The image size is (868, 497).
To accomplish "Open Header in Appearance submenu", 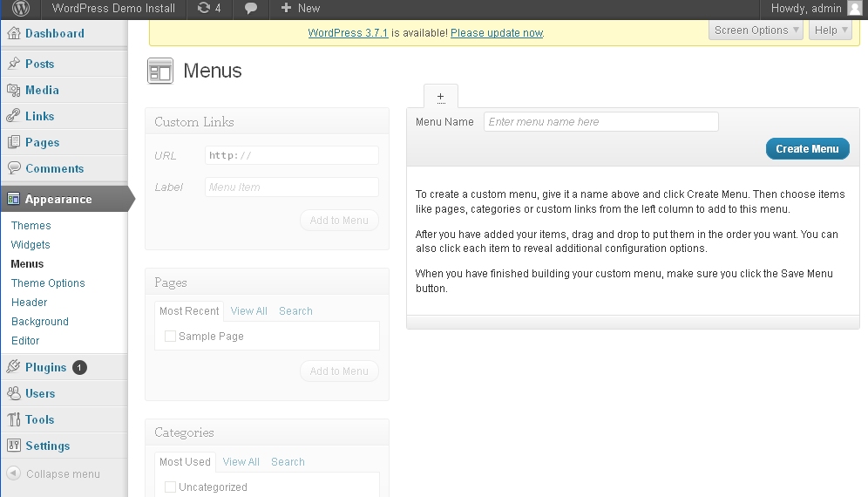I will [x=30, y=302].
